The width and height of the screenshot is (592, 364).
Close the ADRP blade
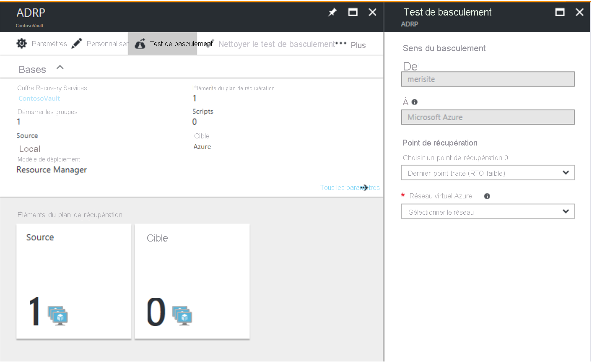pos(372,12)
